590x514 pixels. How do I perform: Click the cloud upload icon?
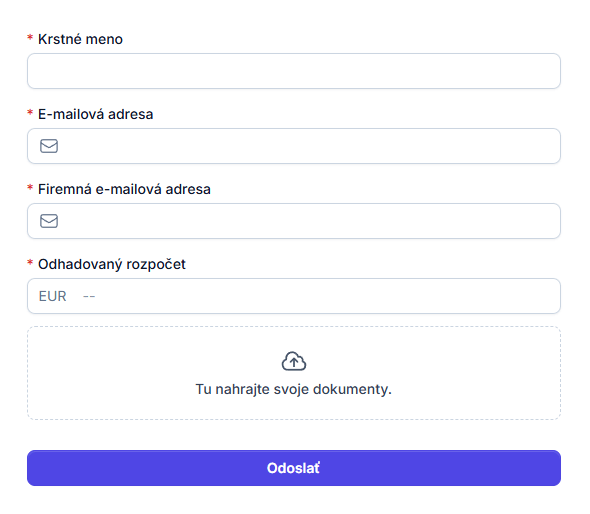pyautogui.click(x=294, y=361)
